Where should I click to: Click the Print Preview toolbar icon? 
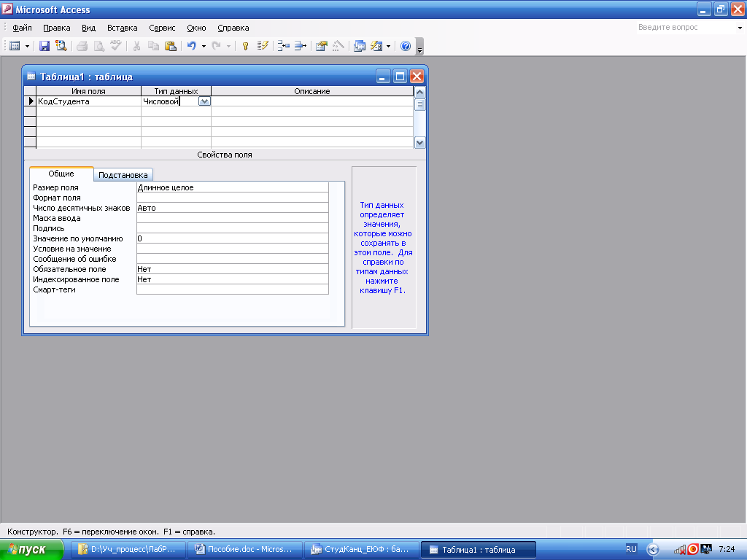pos(98,46)
